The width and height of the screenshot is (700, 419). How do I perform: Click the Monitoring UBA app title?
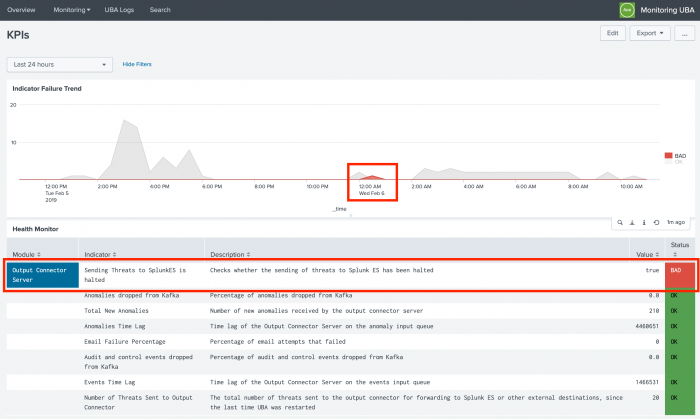[x=667, y=10]
